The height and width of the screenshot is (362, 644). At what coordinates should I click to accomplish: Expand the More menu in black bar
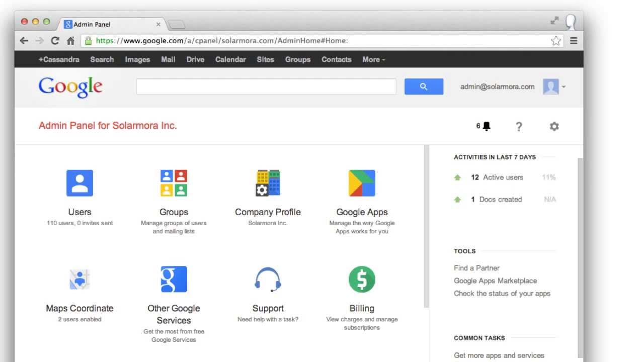[x=373, y=59]
